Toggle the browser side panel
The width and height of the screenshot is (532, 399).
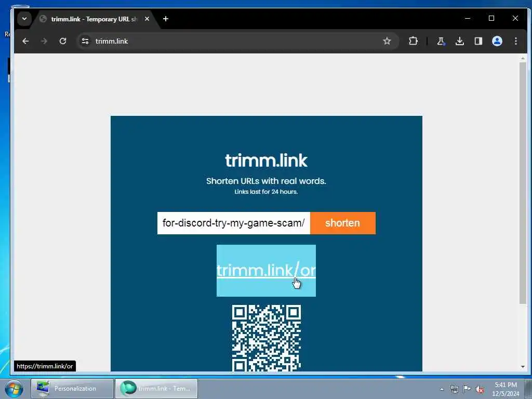pyautogui.click(x=478, y=41)
